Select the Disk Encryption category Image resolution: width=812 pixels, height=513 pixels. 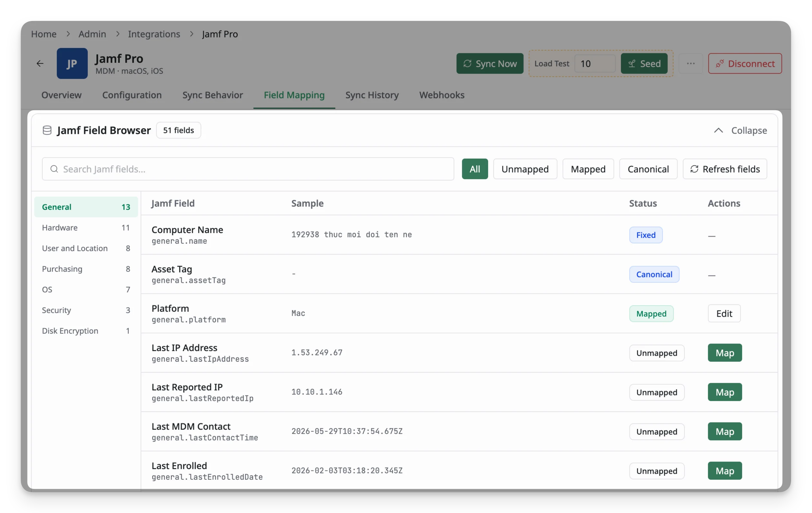[x=86, y=330]
